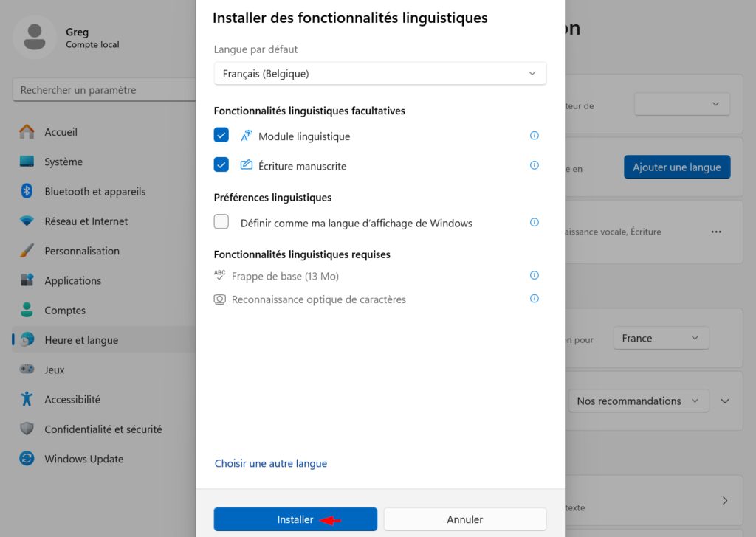Enable Définir comme ma langue d'affichage checkbox
756x537 pixels.
221,221
